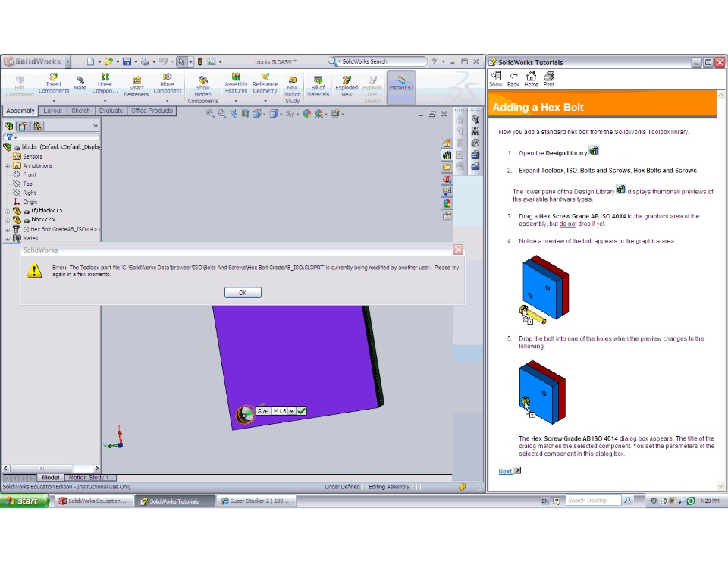Click Back in Tutorials window

(513, 79)
